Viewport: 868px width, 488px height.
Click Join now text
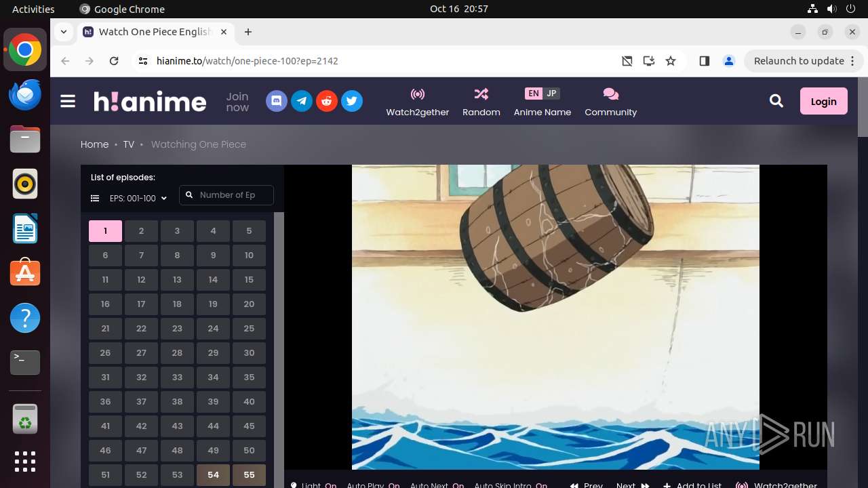237,102
